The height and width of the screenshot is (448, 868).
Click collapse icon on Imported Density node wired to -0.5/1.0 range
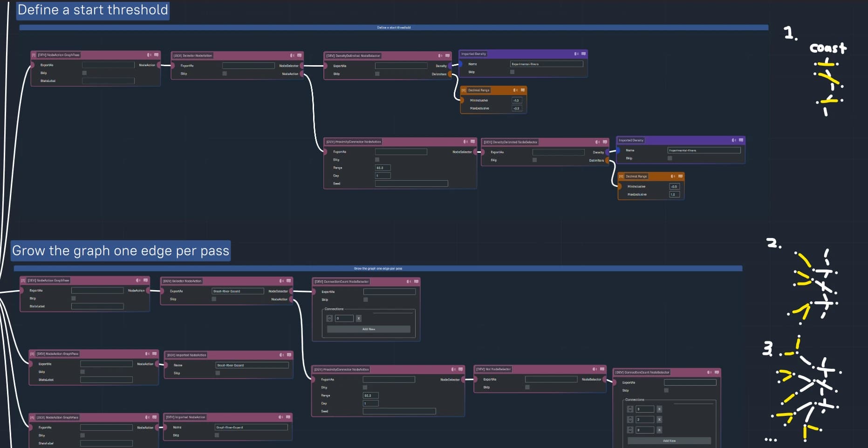[x=734, y=140]
